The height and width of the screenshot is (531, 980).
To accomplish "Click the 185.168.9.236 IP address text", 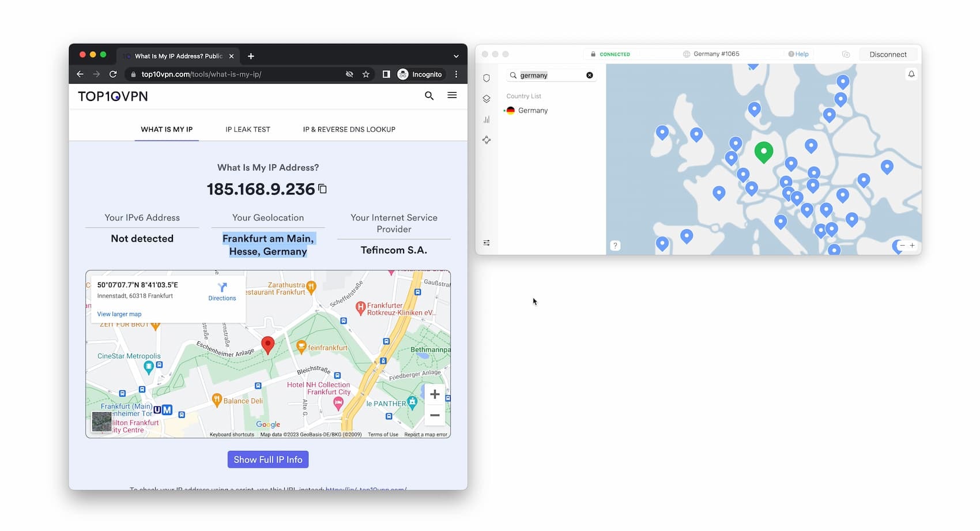I will [x=261, y=189].
